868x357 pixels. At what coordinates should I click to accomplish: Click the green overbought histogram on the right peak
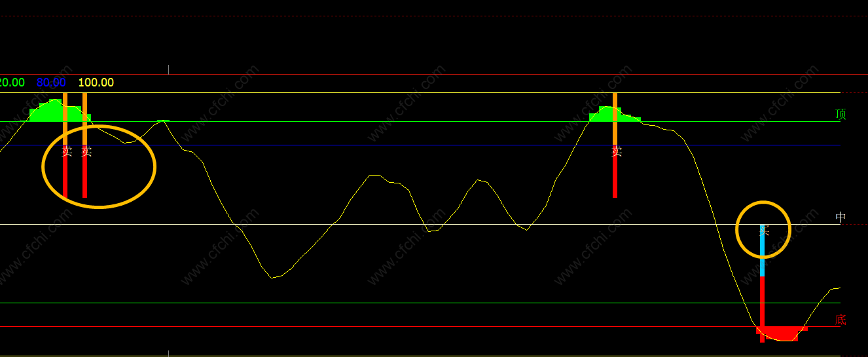click(614, 115)
